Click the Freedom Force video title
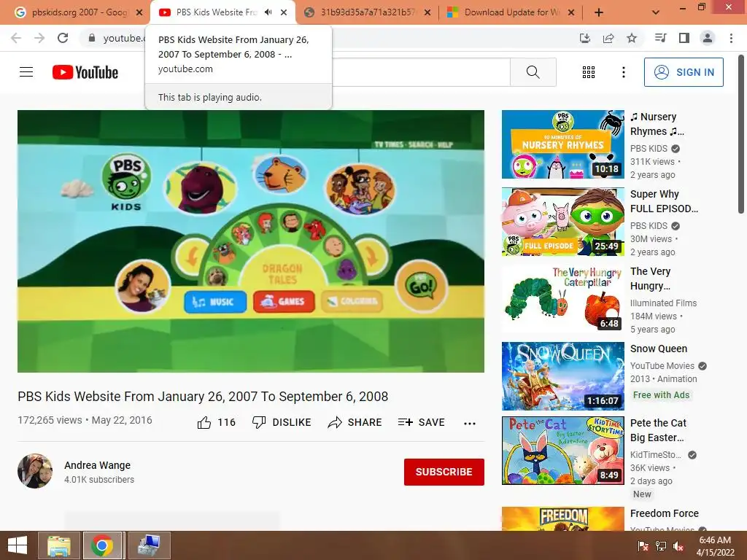Screen dimensions: 747x560 coord(664,513)
